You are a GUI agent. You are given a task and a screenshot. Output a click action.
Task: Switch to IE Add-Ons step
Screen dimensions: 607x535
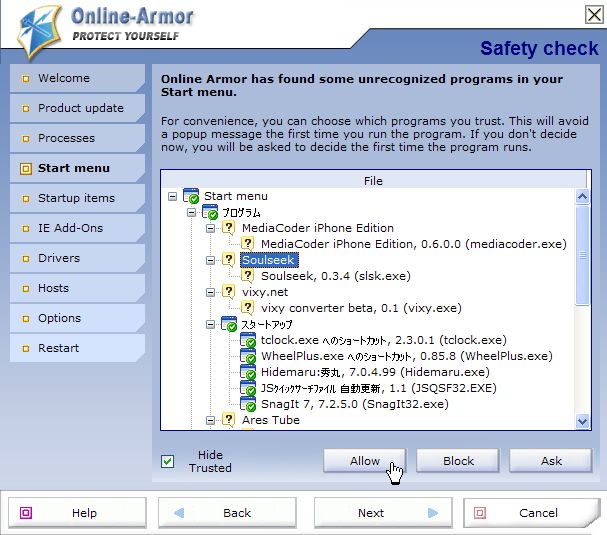(77, 228)
